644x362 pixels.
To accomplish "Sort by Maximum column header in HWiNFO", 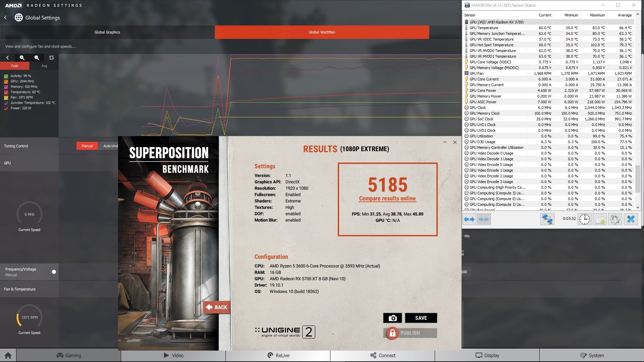I will [x=594, y=15].
